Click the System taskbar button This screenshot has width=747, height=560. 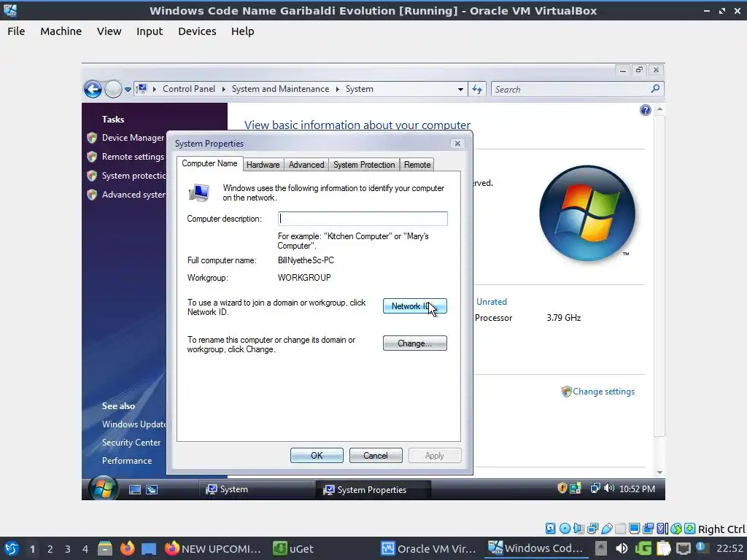click(x=255, y=489)
